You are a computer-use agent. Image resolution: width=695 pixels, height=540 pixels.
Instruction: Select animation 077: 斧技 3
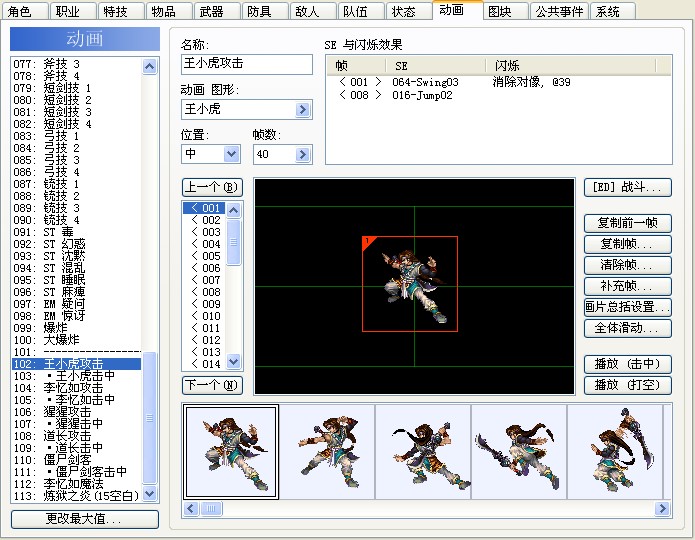point(76,64)
